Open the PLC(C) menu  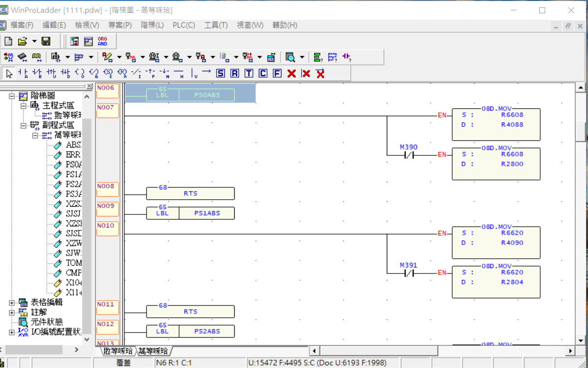[184, 25]
